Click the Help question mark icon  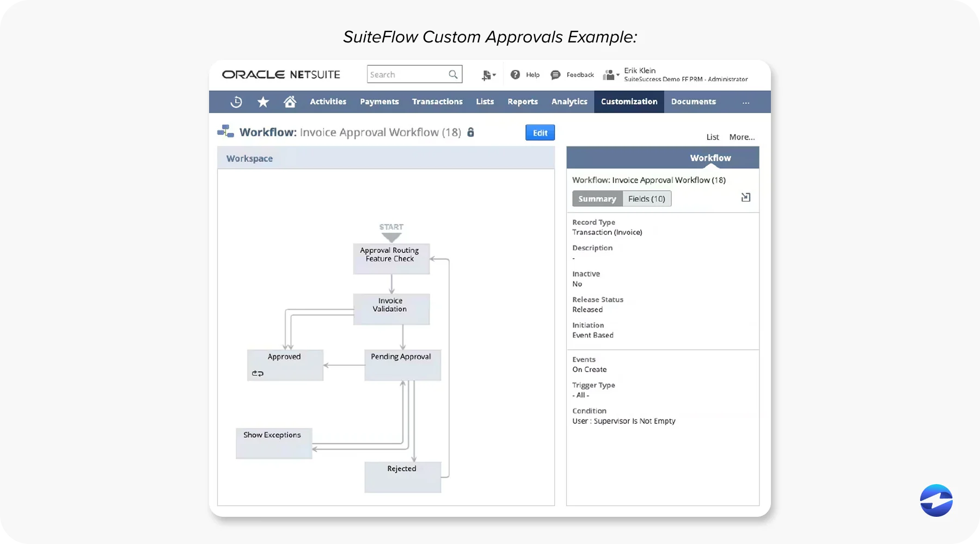(515, 75)
